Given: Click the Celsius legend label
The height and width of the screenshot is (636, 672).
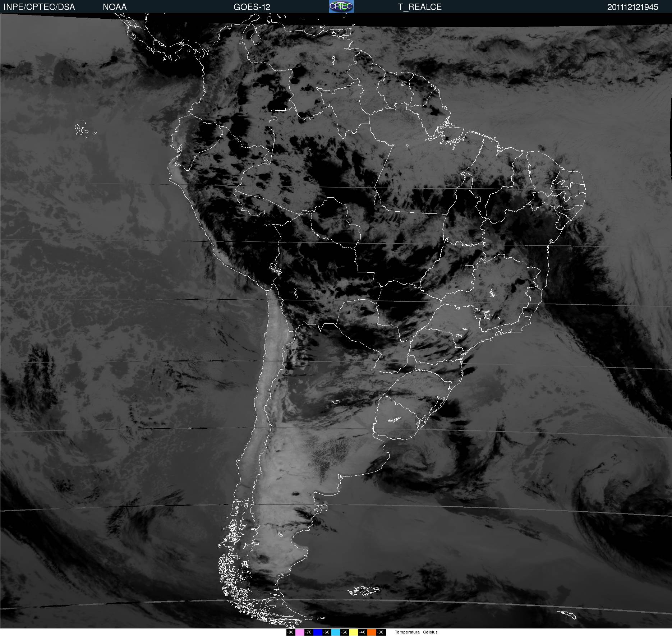Looking at the screenshot, I should (430, 632).
